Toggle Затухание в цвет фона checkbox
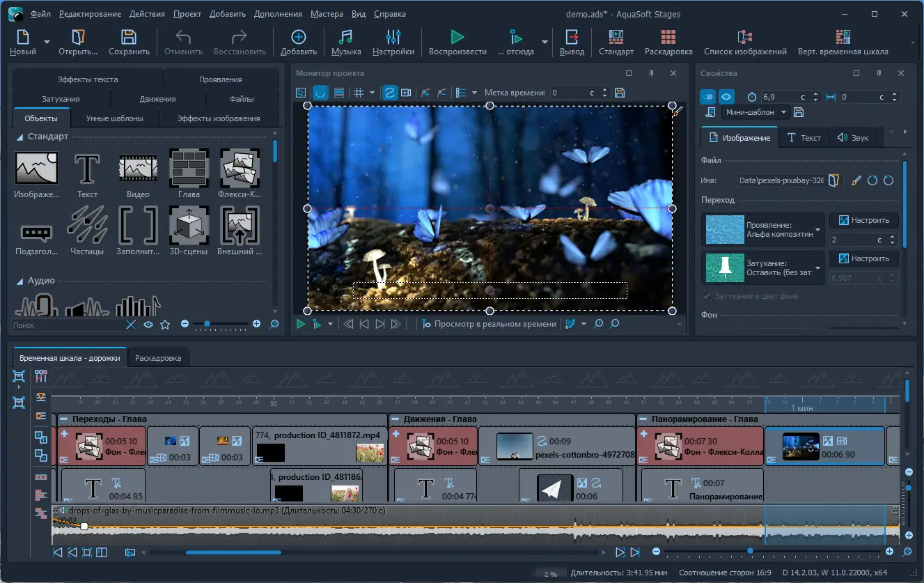 tap(707, 297)
